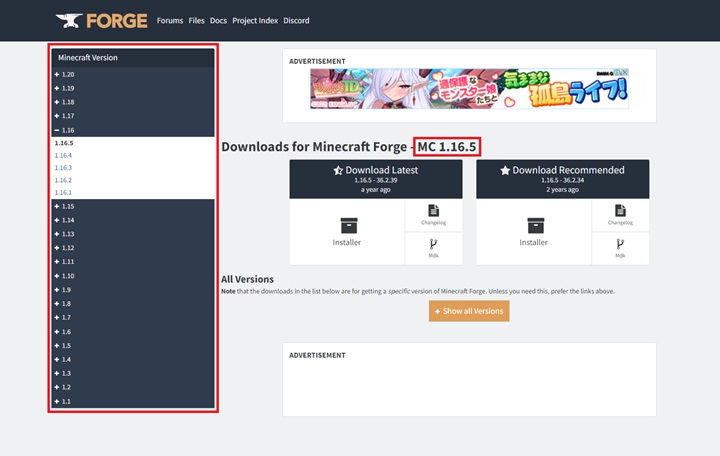Click the Show all Versions button
This screenshot has height=456, width=720.
pos(469,311)
